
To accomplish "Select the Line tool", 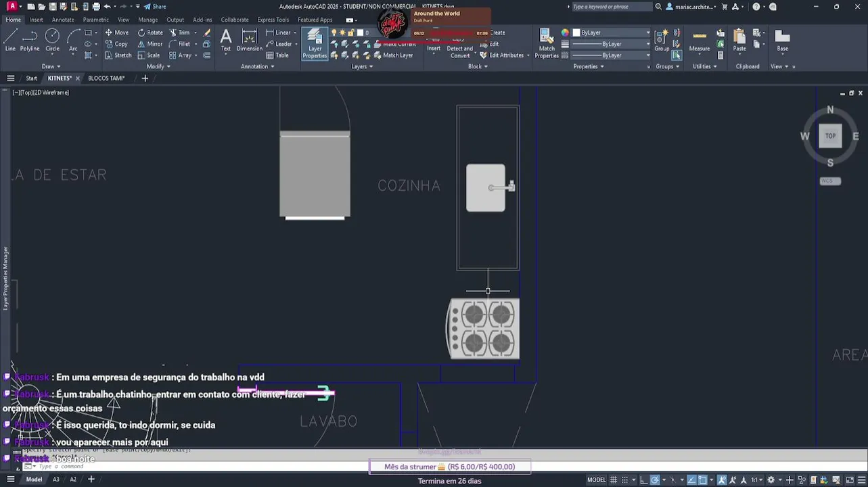I will (x=10, y=41).
